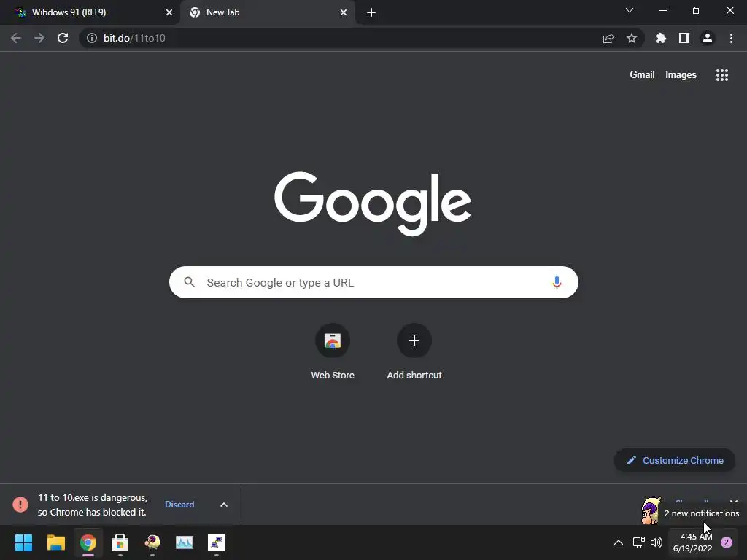
Task: Show hidden system tray icons
Action: pos(619,542)
